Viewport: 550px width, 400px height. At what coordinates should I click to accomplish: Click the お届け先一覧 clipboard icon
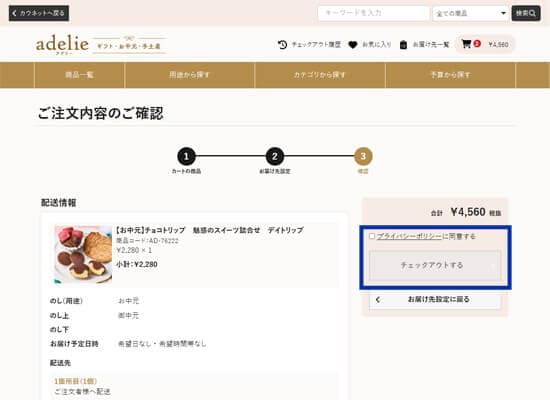403,45
